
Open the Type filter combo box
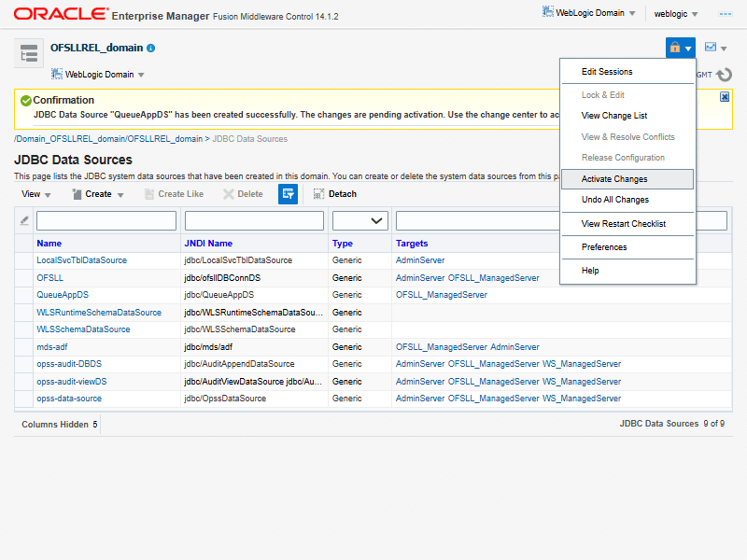coord(360,221)
